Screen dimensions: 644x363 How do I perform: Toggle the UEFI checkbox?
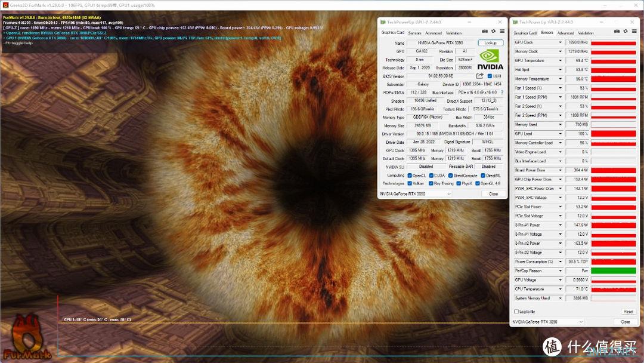tap(490, 76)
